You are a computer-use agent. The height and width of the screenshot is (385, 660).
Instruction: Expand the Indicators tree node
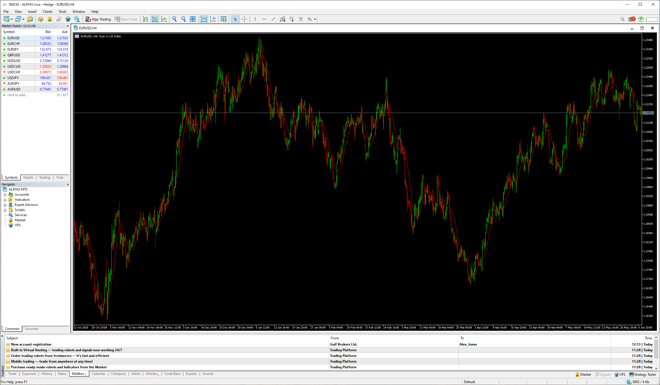[x=5, y=200]
